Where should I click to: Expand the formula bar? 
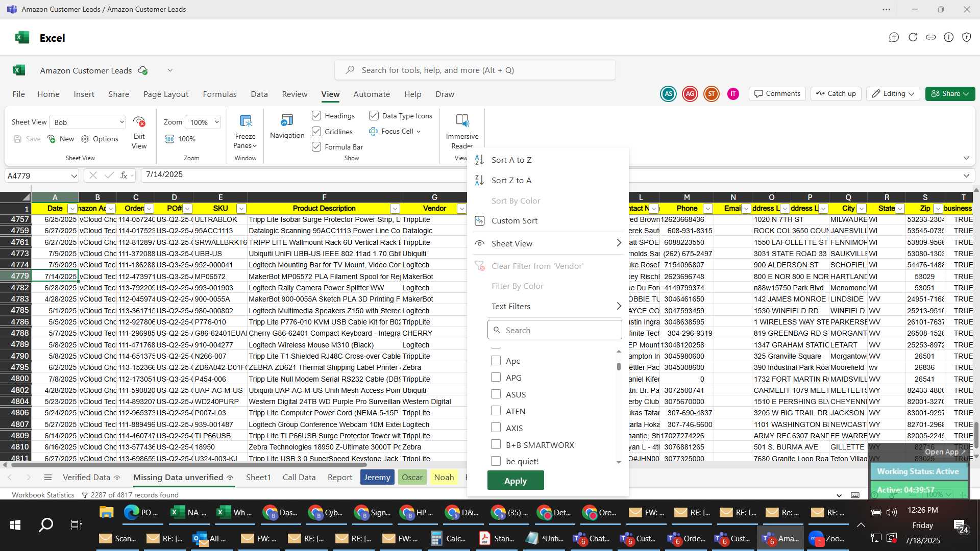click(966, 176)
